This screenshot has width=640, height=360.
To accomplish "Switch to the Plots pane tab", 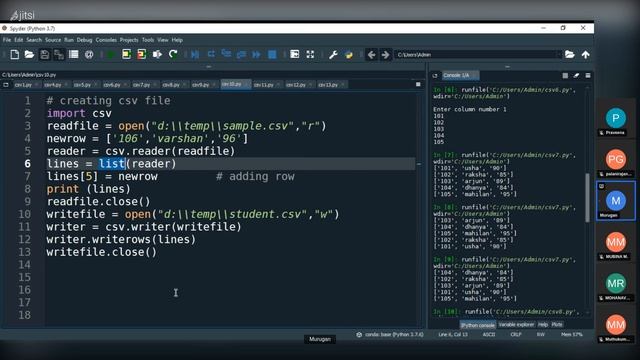I will (x=557, y=325).
